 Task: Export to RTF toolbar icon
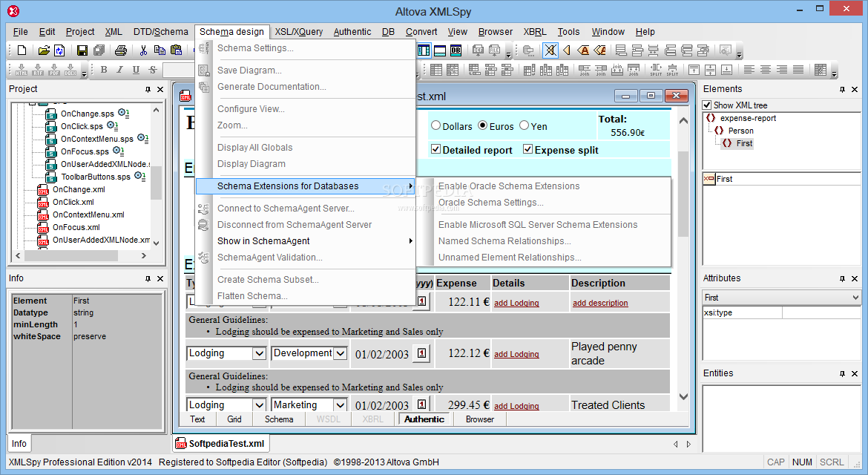coord(38,70)
